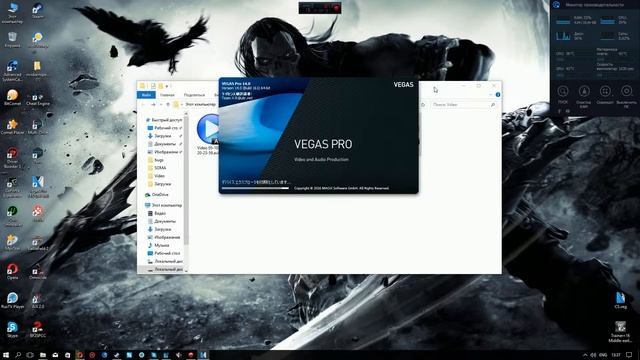Image resolution: width=640 pixels, height=360 pixels.
Task: Click the Explorer help question mark icon
Action: coord(498,95)
